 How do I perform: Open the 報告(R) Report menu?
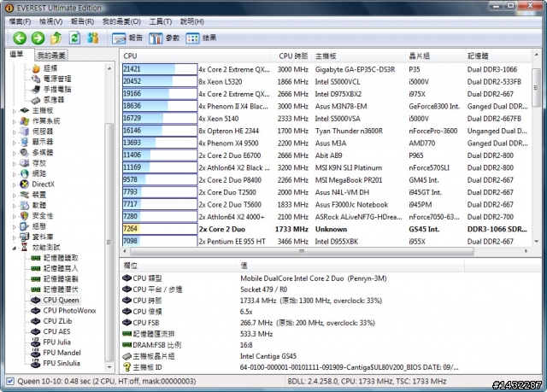(x=82, y=21)
